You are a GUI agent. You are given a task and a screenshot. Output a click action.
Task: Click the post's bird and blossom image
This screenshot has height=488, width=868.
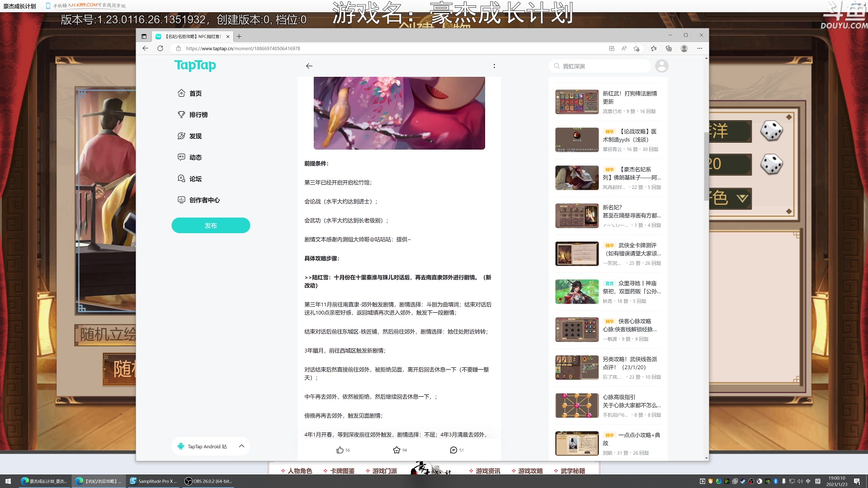pos(399,113)
